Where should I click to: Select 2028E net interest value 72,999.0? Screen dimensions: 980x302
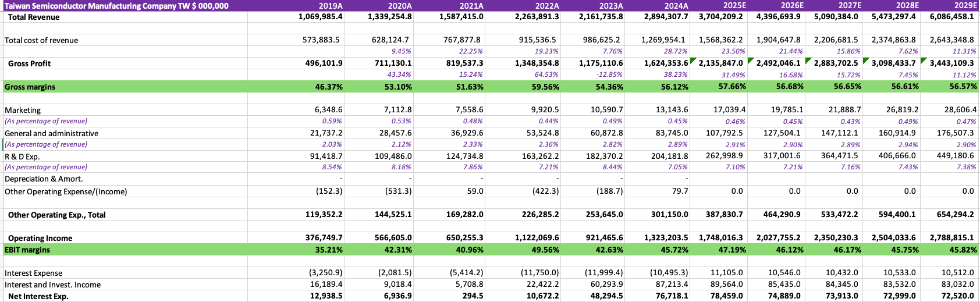coord(899,296)
